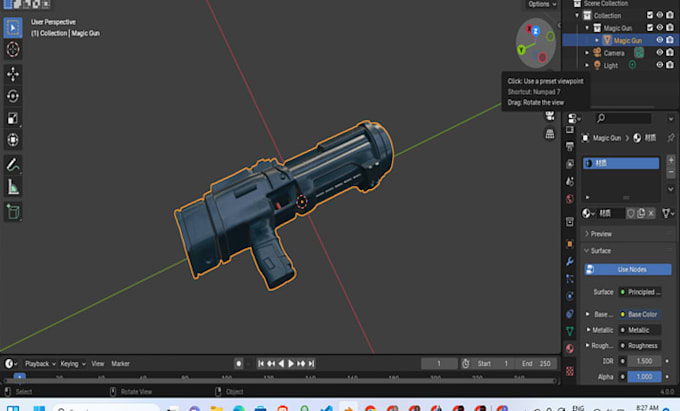This screenshot has height=411, width=680.
Task: Toggle Collection exclude checkbox in outliner
Action: 650,15
